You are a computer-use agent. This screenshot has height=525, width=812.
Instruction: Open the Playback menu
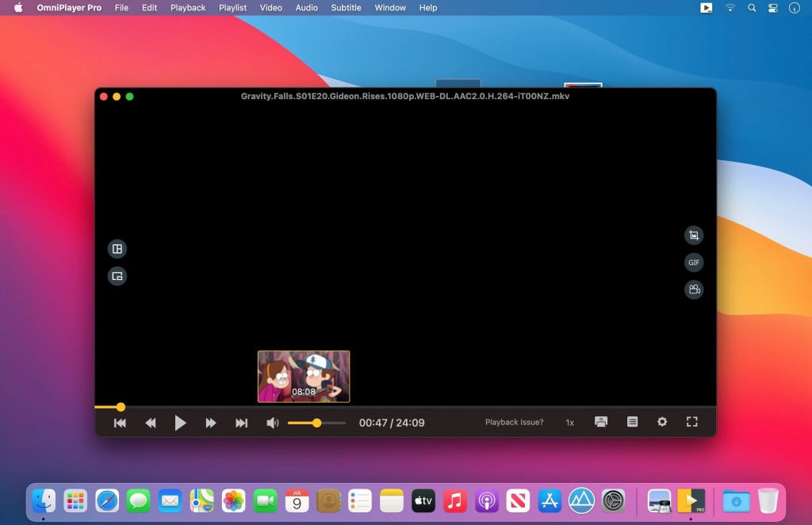[187, 8]
